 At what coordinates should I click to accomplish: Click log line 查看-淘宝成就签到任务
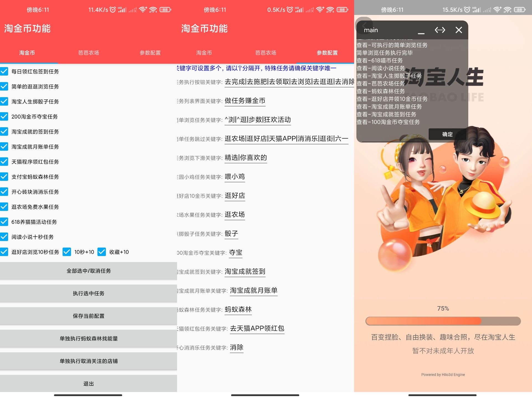(x=386, y=114)
